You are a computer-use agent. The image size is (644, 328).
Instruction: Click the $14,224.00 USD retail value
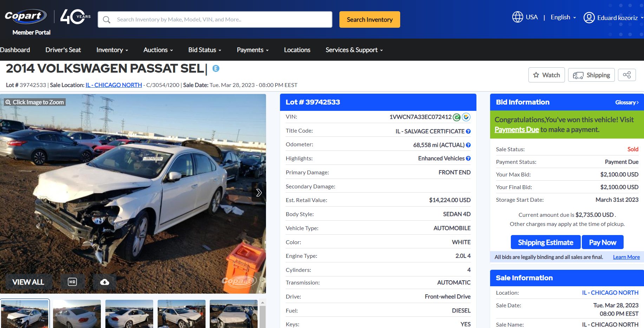450,200
